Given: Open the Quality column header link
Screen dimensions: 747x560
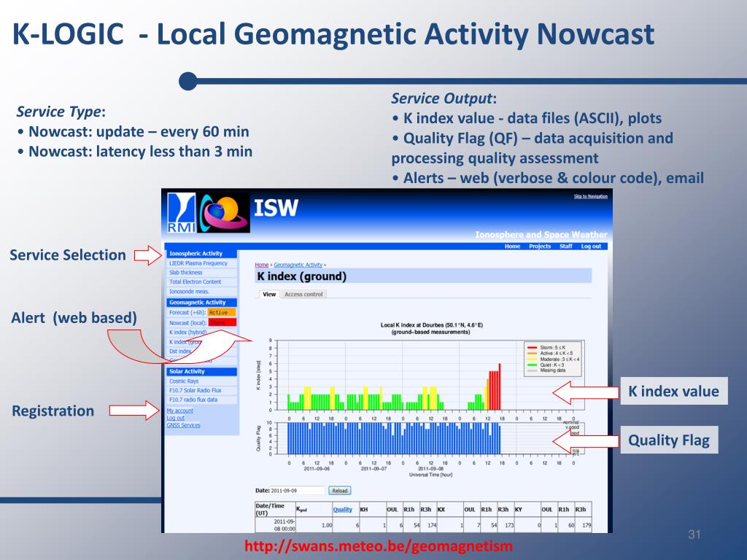Looking at the screenshot, I should tap(342, 510).
